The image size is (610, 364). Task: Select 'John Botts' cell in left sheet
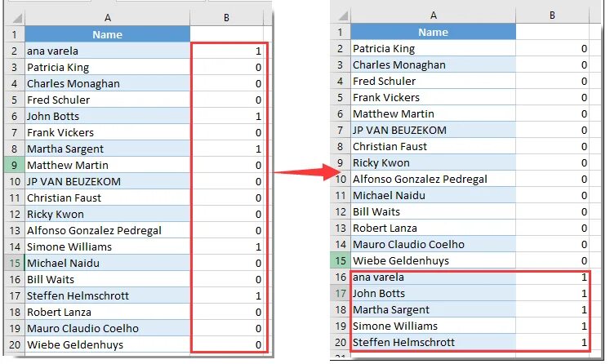(107, 116)
